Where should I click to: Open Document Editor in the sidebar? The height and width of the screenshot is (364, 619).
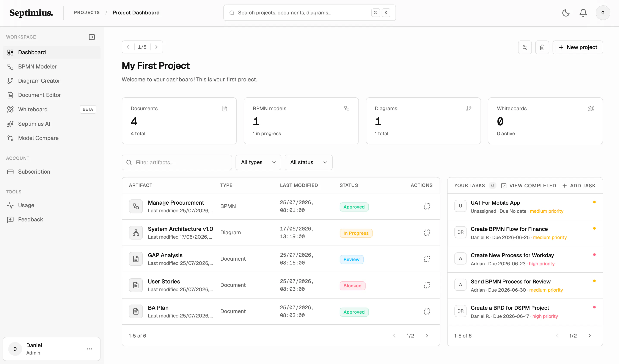click(x=52, y=95)
